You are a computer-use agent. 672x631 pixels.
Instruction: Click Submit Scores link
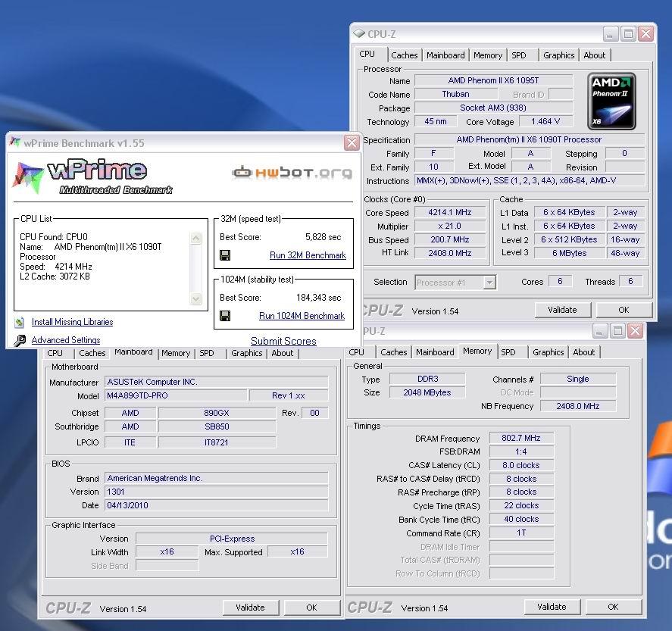[283, 341]
